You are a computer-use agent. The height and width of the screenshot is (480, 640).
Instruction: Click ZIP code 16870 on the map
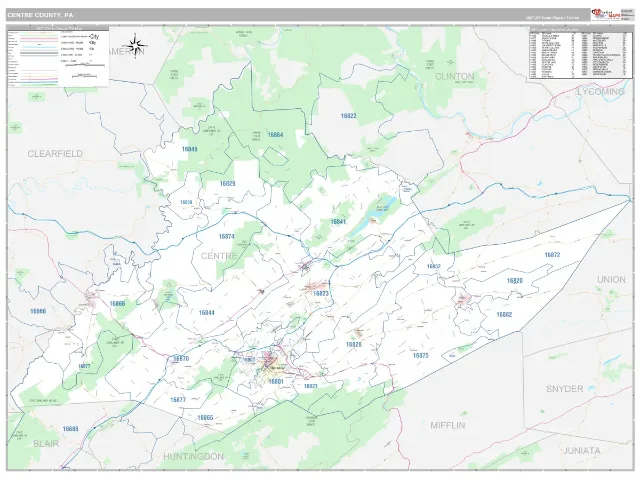pyautogui.click(x=181, y=359)
